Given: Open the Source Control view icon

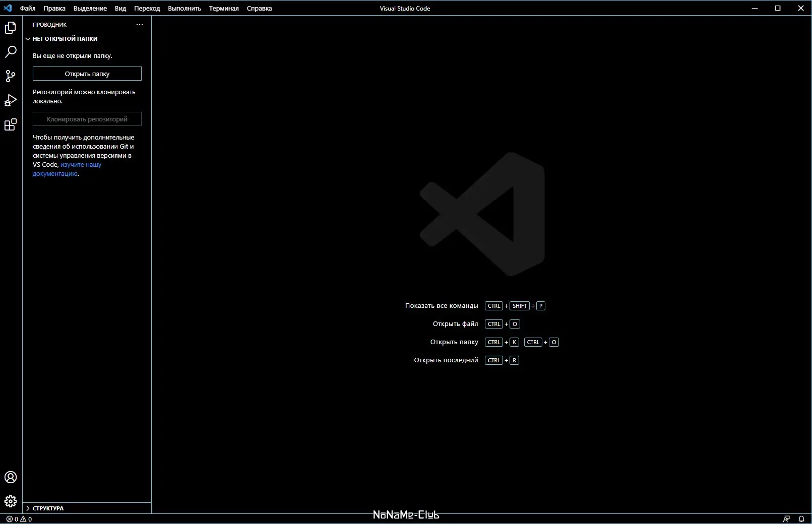Looking at the screenshot, I should pyautogui.click(x=11, y=76).
